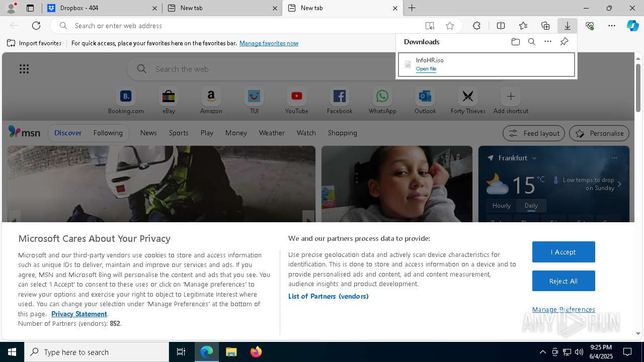Image resolution: width=644 pixels, height=362 pixels.
Task: Click I Accept cookies button
Action: tap(563, 252)
